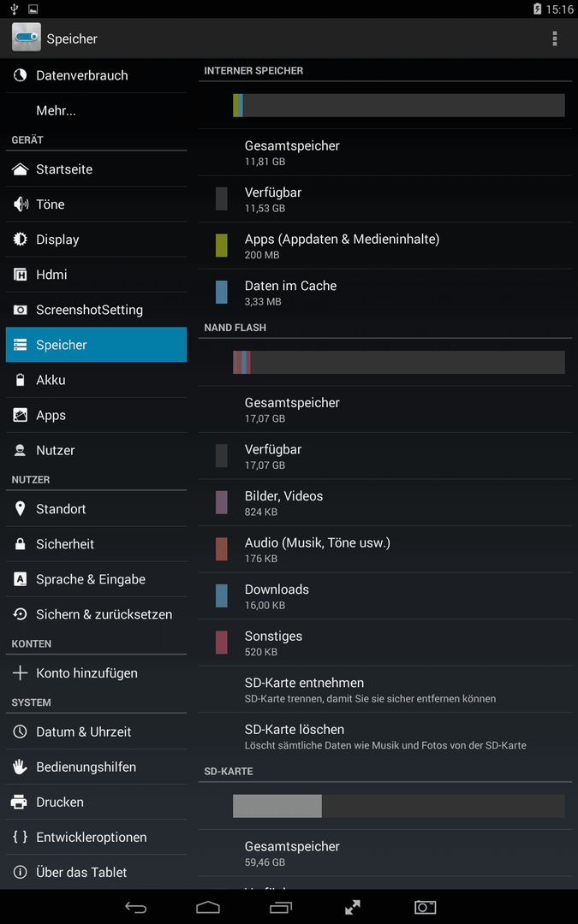
Task: Tap the Standort location pin icon
Action: 20,509
